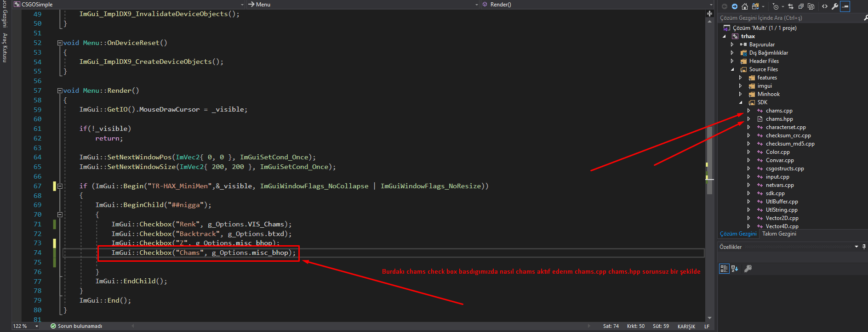Viewport: 868px width, 332px height.
Task: Select Alphabetical A-Z sort in Properties panel
Action: (735, 269)
